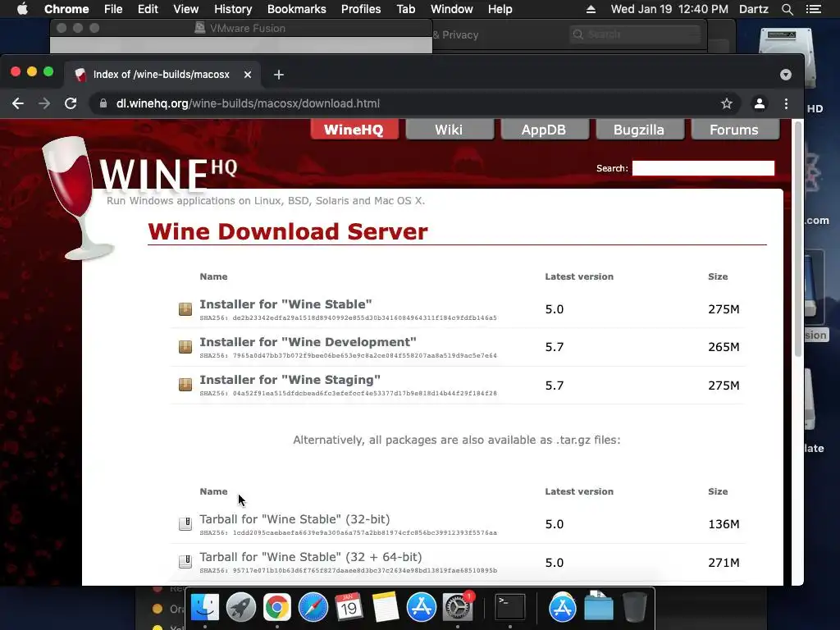Open the Trash in the Dock
The height and width of the screenshot is (630, 840).
tap(635, 607)
